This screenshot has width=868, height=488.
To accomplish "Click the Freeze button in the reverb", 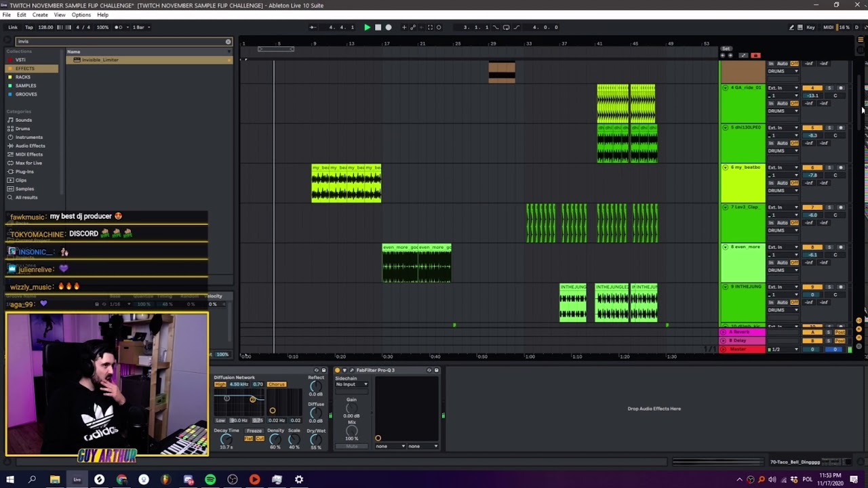I will (254, 431).
